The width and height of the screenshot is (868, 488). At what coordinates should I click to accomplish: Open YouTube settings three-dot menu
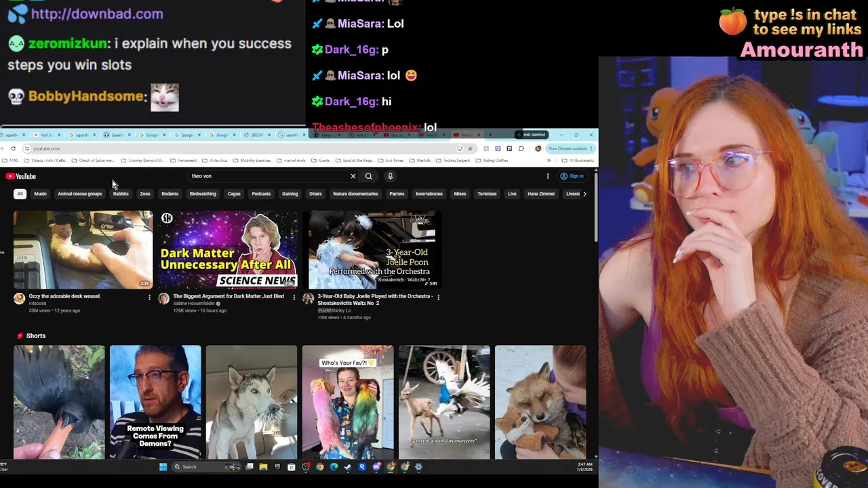pyautogui.click(x=547, y=176)
